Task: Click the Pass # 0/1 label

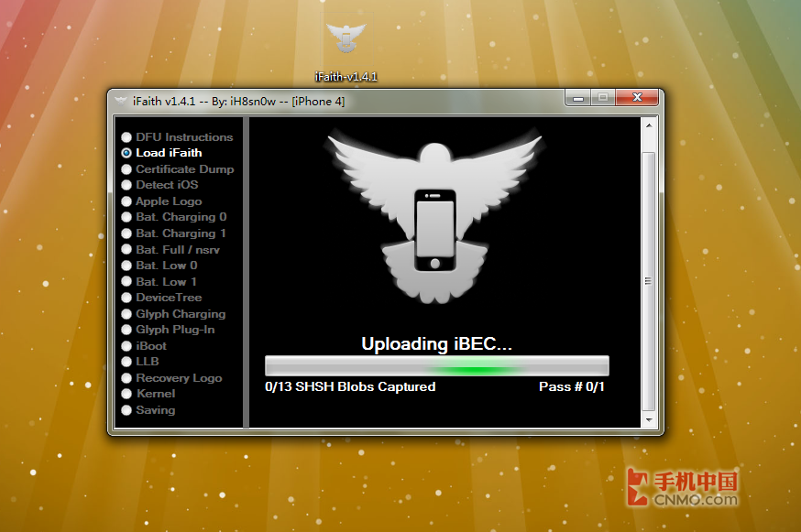Action: (572, 386)
